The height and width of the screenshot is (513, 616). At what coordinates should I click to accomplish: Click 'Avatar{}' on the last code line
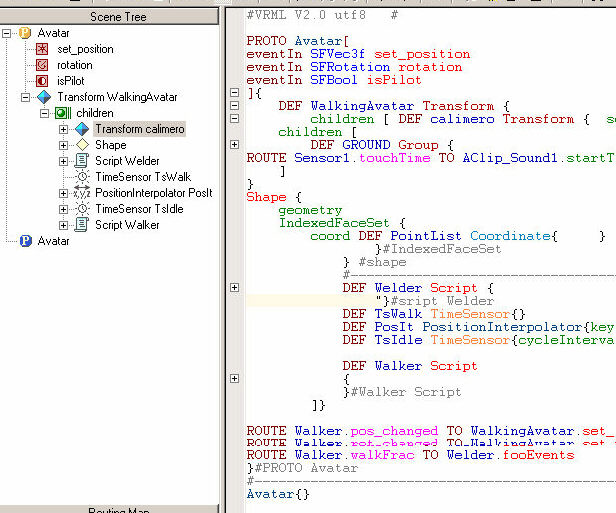[278, 494]
